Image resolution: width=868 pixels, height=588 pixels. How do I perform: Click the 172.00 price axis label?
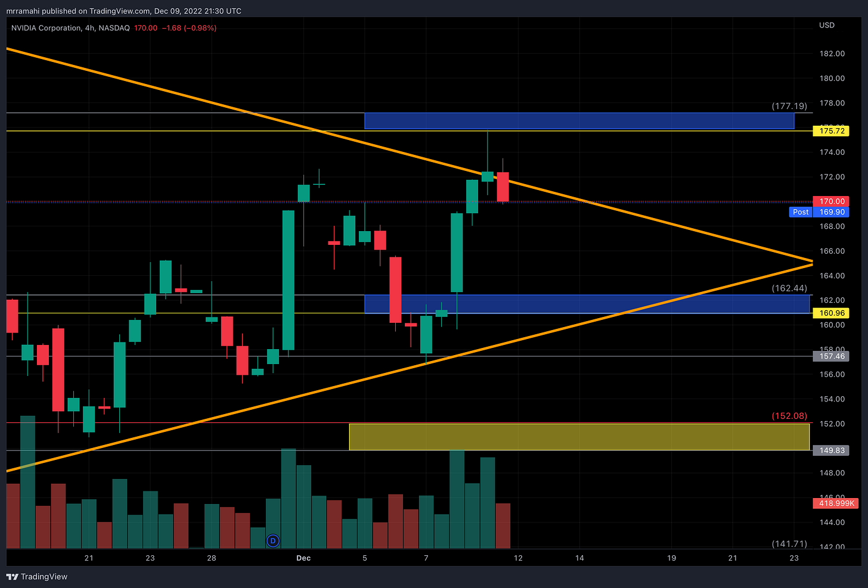pos(832,177)
